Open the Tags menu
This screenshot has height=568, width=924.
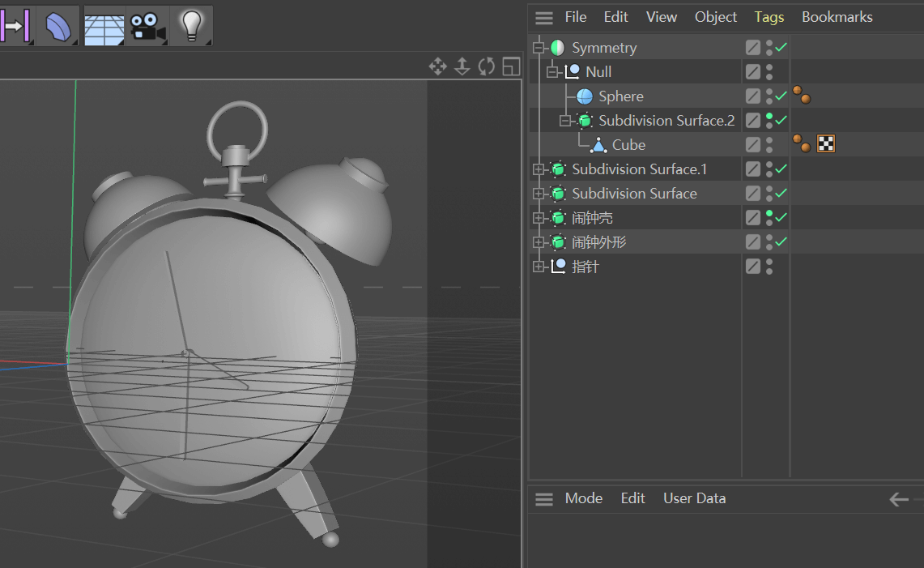(769, 17)
